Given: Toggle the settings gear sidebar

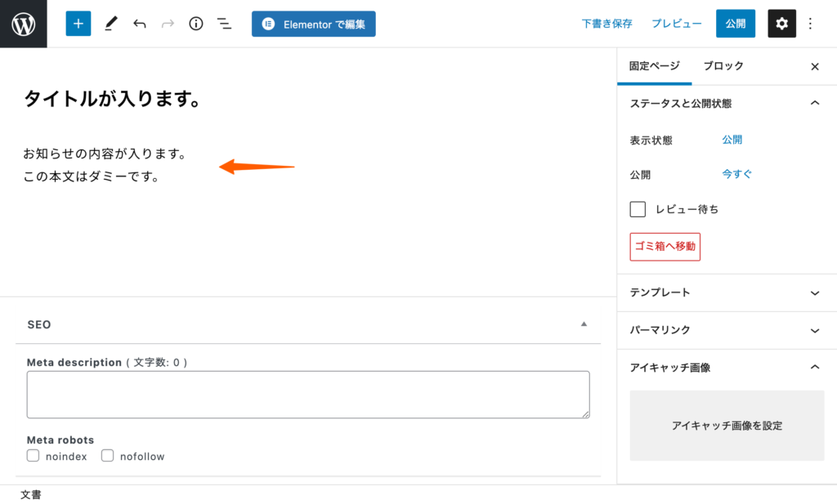Looking at the screenshot, I should [781, 24].
